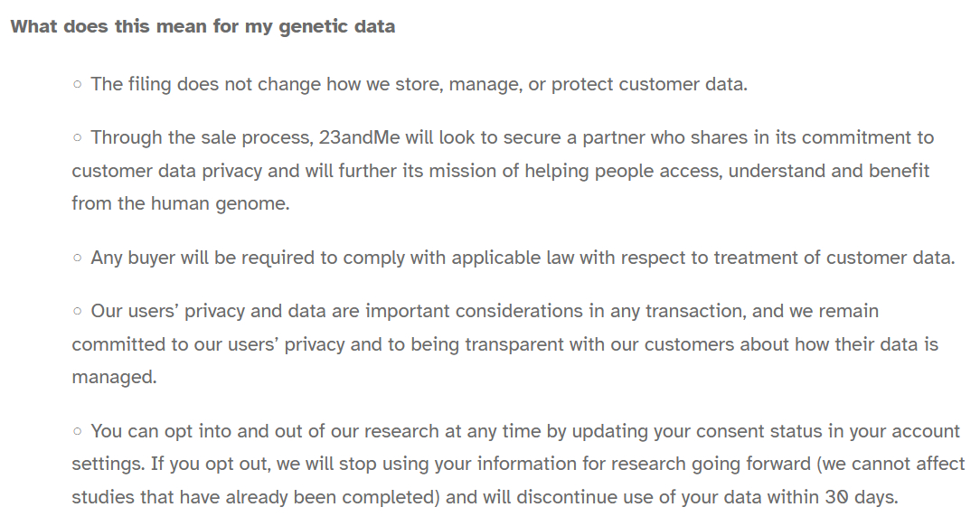Click the sentence about storing and protecting customer data
Screen dimensions: 980x526
(x=419, y=84)
